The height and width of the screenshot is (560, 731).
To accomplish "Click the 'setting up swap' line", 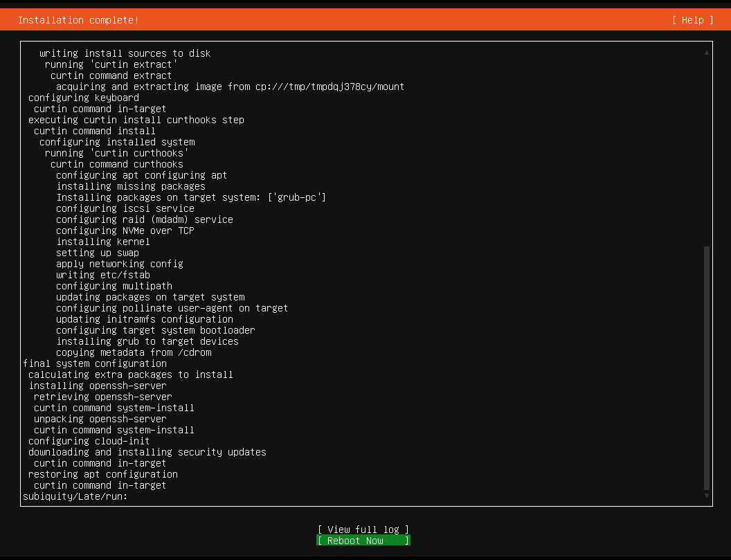I will coord(98,253).
